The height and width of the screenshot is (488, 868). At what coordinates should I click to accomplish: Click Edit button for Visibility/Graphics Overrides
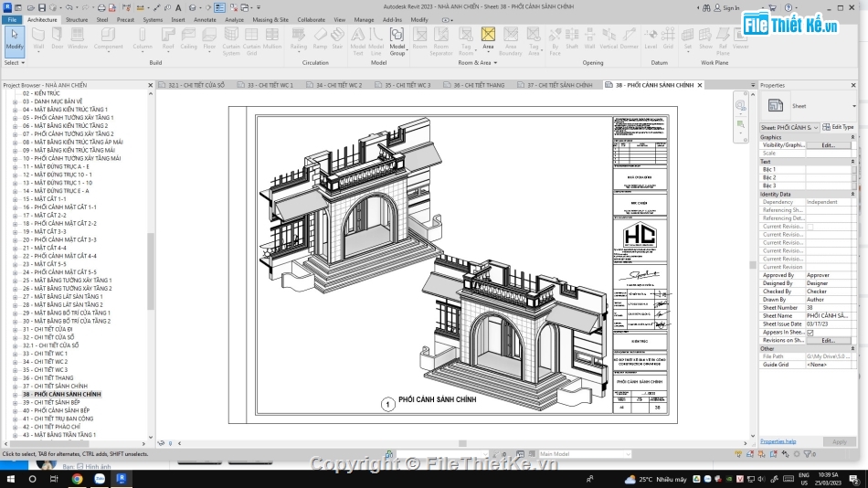click(x=828, y=145)
